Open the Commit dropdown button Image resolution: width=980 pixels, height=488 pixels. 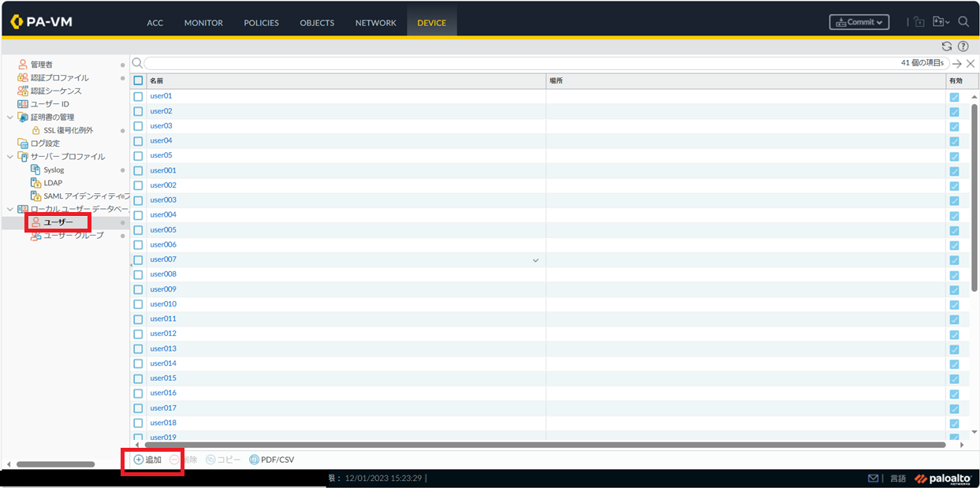click(x=859, y=22)
